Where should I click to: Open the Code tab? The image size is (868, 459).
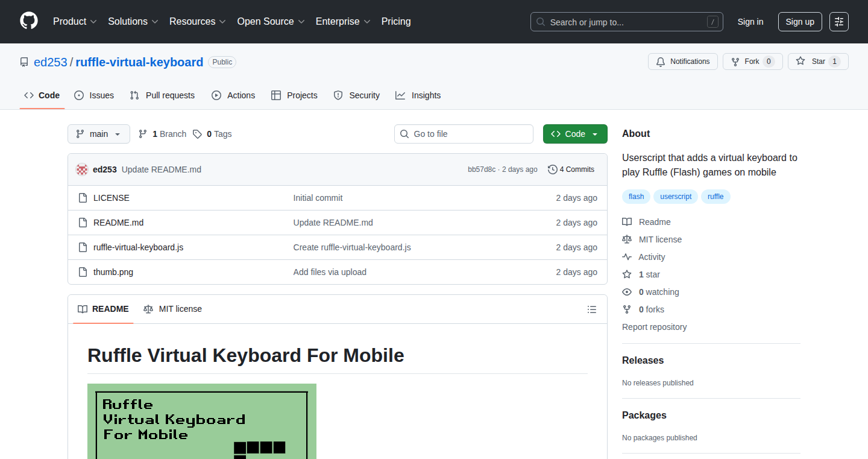42,95
